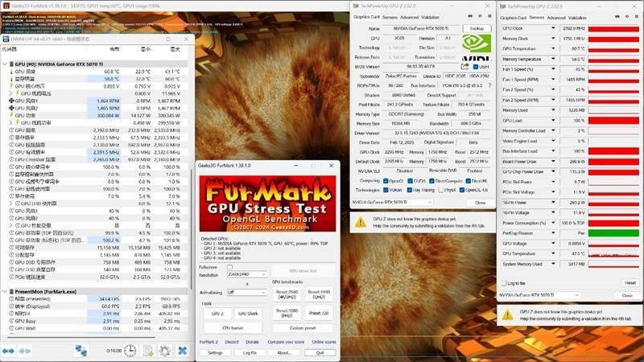
Task: Switch to Sensors tab in GPU-Z Graphics Card window
Action: tap(390, 17)
